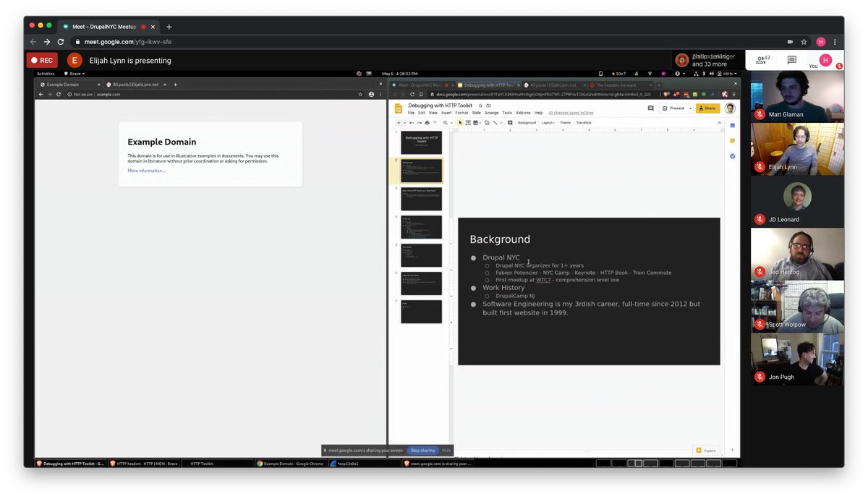Viewport: 868px width, 499px height.
Task: Select JD Leonard's participant tile
Action: point(797,200)
